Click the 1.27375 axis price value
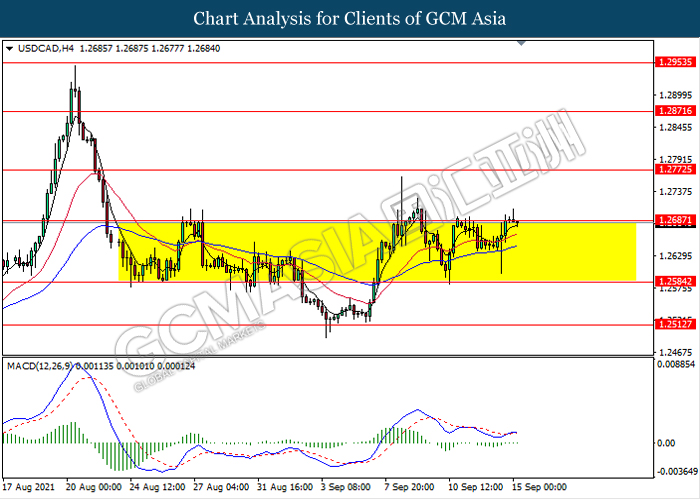This screenshot has height=500, width=700. coord(675,192)
